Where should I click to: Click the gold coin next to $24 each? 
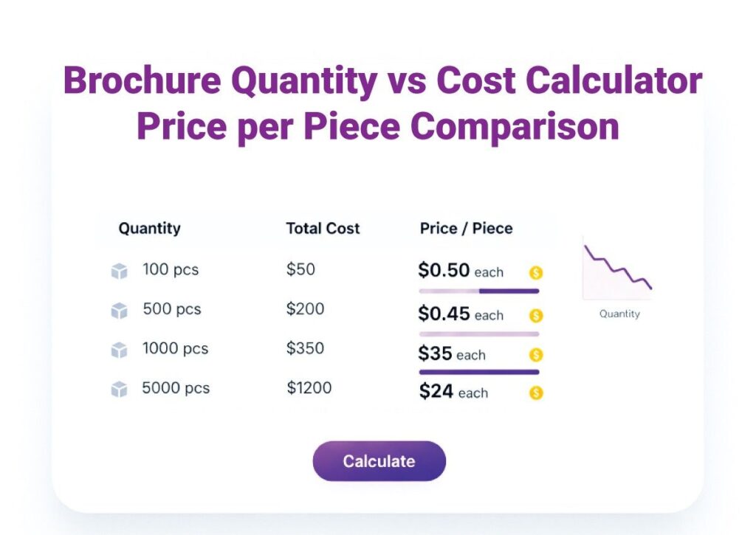pyautogui.click(x=536, y=393)
